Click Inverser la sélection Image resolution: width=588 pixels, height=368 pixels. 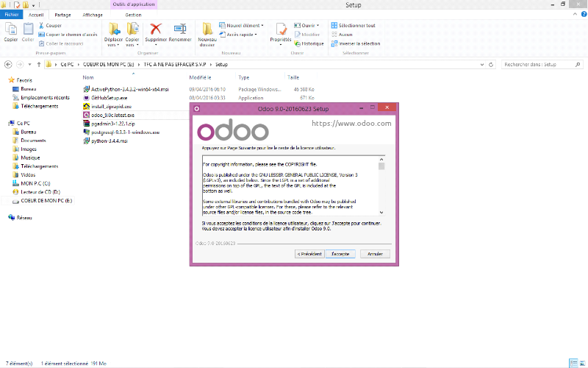pos(356,43)
